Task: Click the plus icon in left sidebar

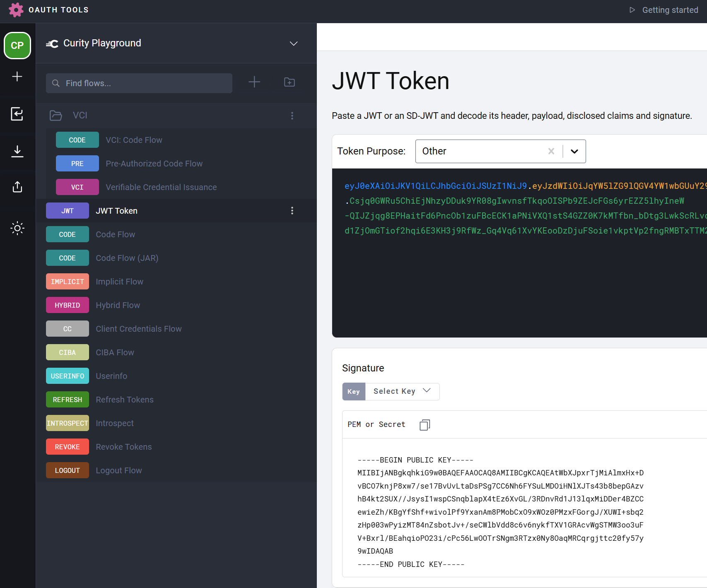Action: (x=17, y=77)
